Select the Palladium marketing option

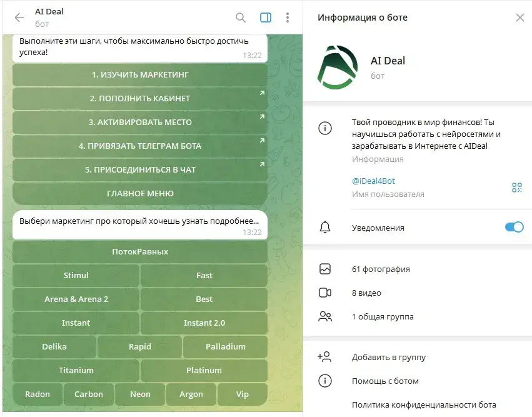coord(225,347)
